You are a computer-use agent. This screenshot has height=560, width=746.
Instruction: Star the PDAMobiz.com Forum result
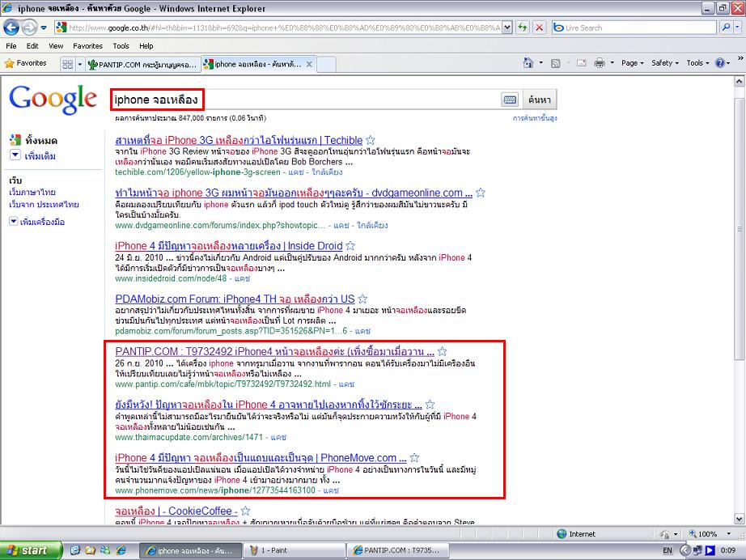pos(362,299)
